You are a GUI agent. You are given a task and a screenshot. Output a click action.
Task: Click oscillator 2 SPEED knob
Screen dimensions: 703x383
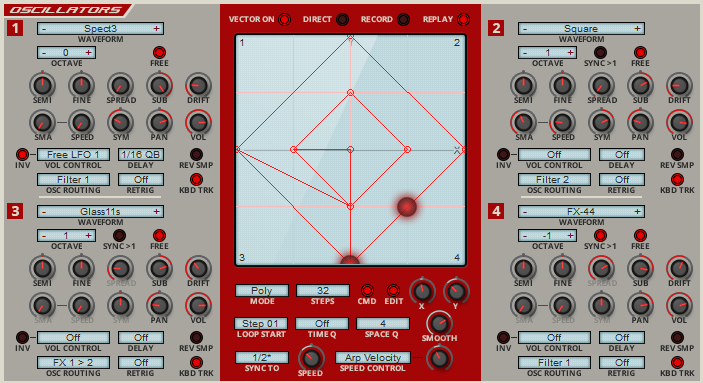(x=562, y=122)
